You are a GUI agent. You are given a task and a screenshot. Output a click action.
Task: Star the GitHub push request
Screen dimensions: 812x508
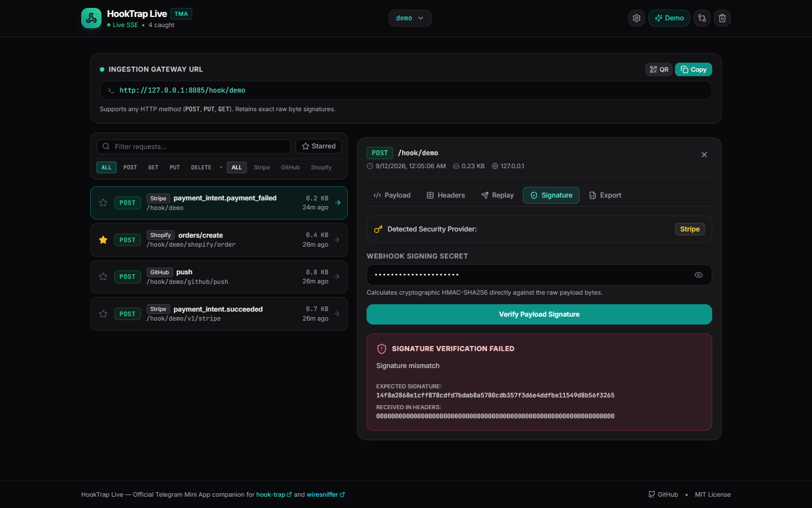coord(103,277)
